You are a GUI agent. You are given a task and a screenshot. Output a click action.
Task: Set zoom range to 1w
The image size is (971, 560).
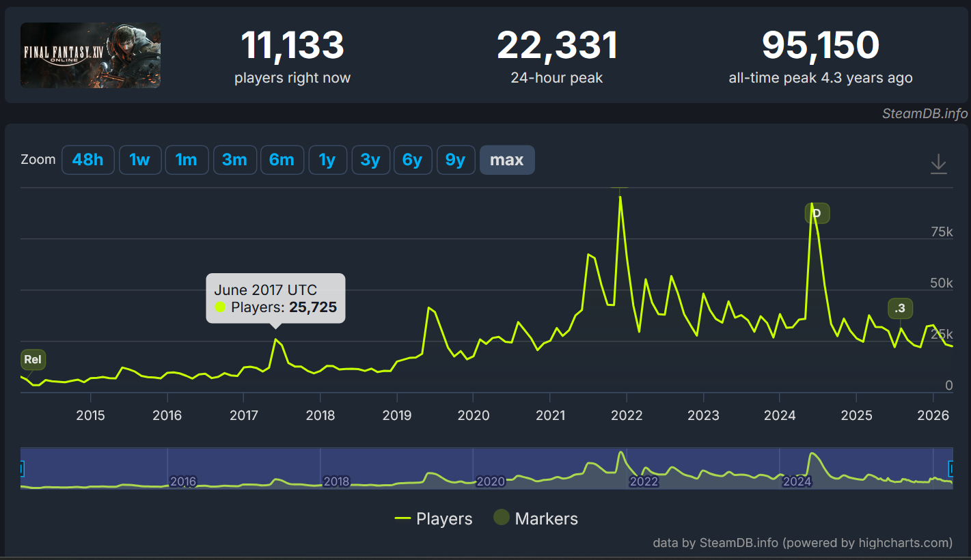tap(139, 160)
